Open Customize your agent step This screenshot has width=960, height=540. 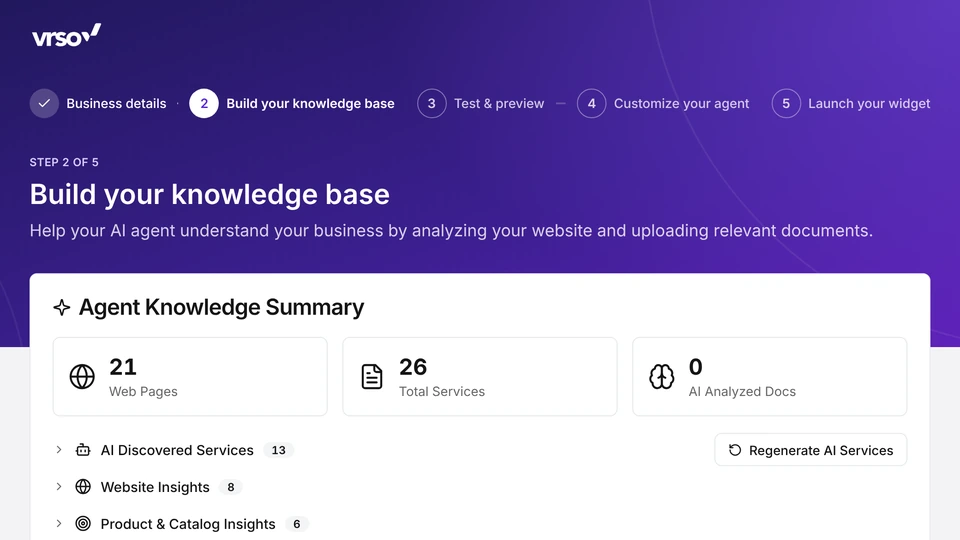point(681,103)
